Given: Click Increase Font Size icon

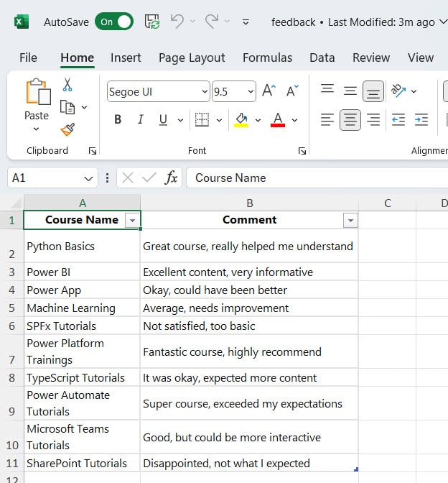Looking at the screenshot, I should click(x=269, y=91).
